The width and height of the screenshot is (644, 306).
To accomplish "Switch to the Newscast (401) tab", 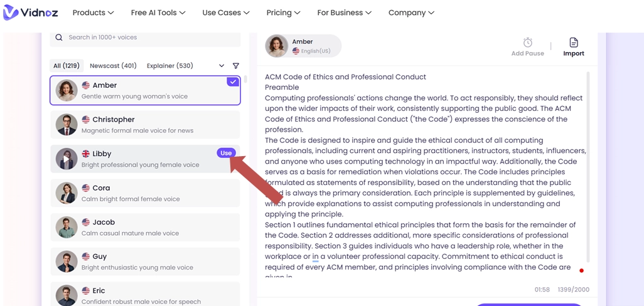I will coord(113,66).
